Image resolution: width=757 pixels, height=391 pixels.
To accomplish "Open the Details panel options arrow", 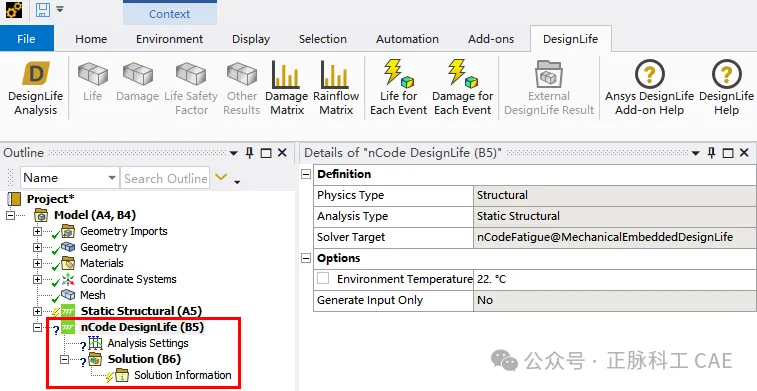I will pyautogui.click(x=696, y=154).
